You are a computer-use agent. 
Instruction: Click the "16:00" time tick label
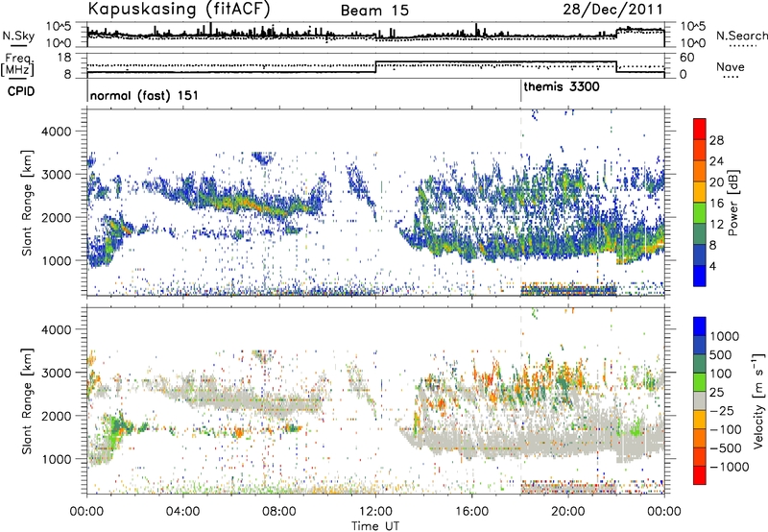point(471,512)
